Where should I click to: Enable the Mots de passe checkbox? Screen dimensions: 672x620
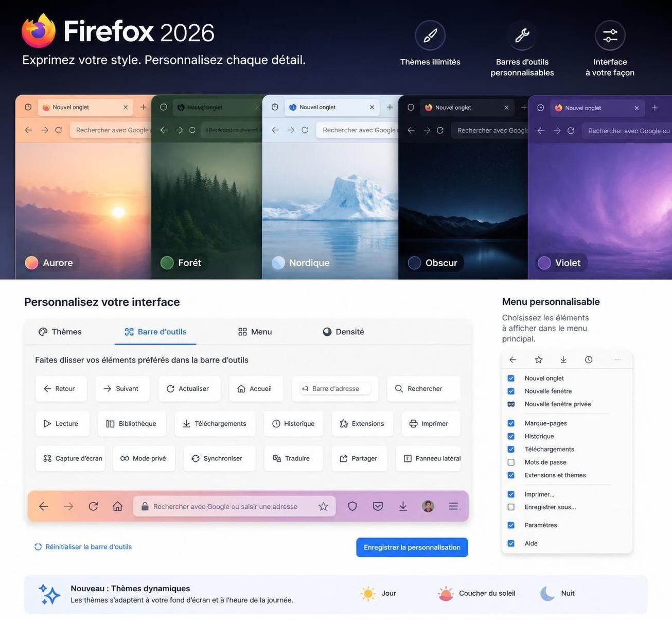511,462
